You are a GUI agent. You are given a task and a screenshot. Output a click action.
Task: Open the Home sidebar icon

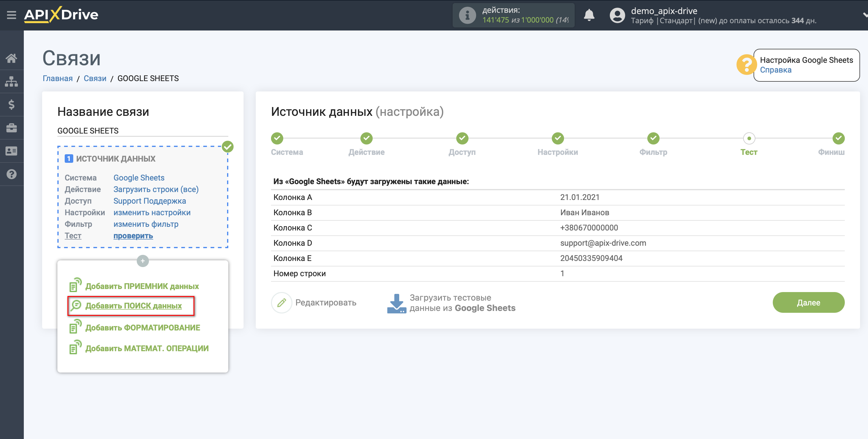click(12, 58)
